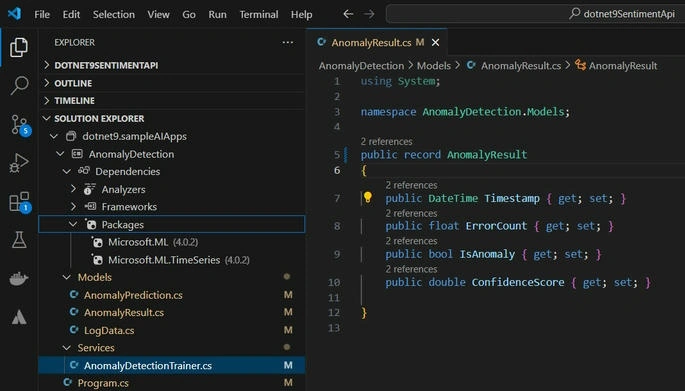The width and height of the screenshot is (685, 391).
Task: Open the Docker view icon
Action: 19,278
